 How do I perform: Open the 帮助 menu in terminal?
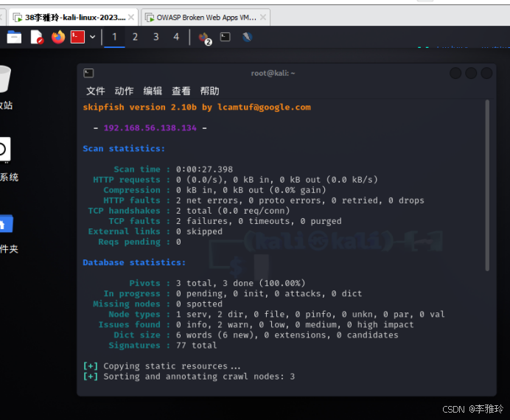point(210,91)
